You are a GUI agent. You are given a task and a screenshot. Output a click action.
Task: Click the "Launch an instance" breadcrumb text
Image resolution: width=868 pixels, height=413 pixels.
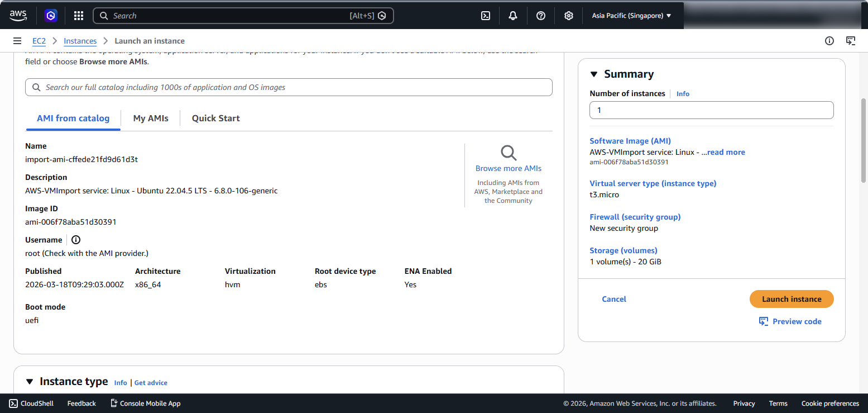(150, 41)
